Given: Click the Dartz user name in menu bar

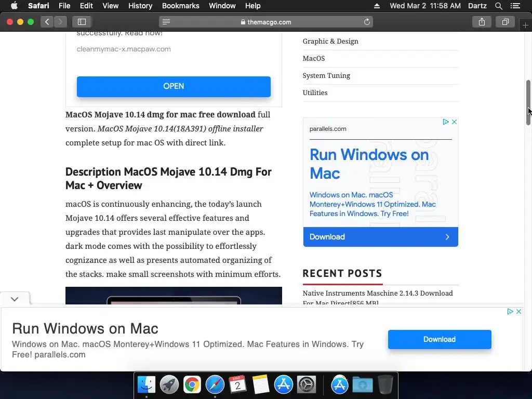Looking at the screenshot, I should point(477,6).
